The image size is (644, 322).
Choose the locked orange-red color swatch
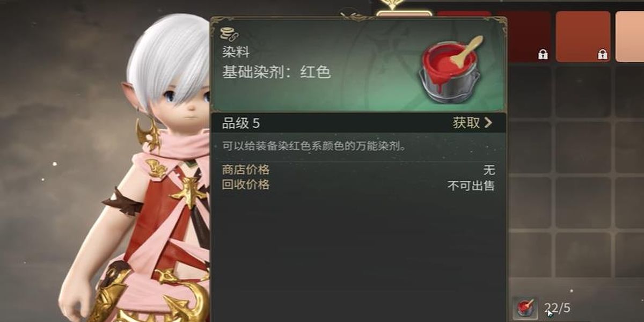[583, 36]
